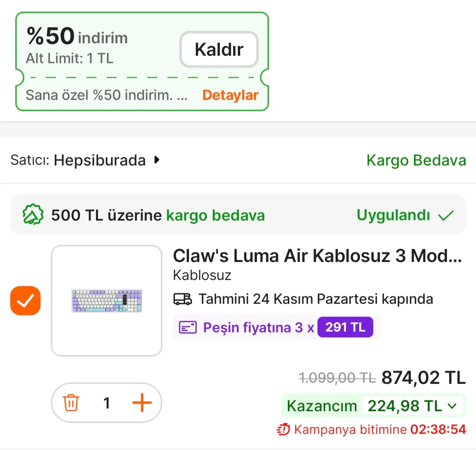The width and height of the screenshot is (476, 450).
Task: Tap the Kargo Bedava label
Action: click(416, 160)
